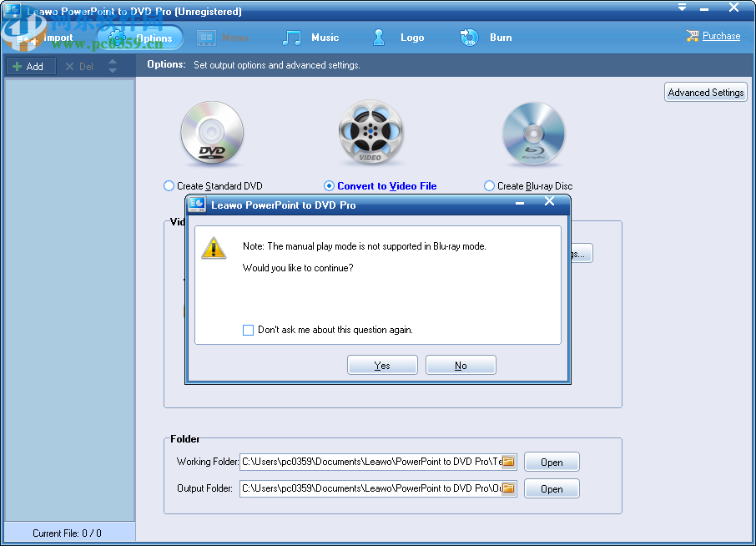Select the Create Blu-ray Disc option
This screenshot has height=546, width=756.
(x=489, y=185)
